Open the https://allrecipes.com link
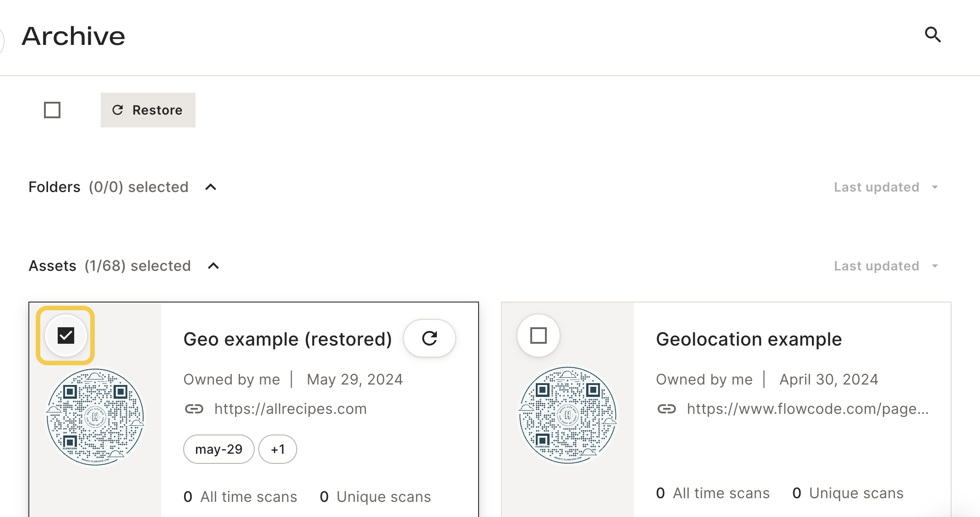This screenshot has width=980, height=517. tap(291, 408)
